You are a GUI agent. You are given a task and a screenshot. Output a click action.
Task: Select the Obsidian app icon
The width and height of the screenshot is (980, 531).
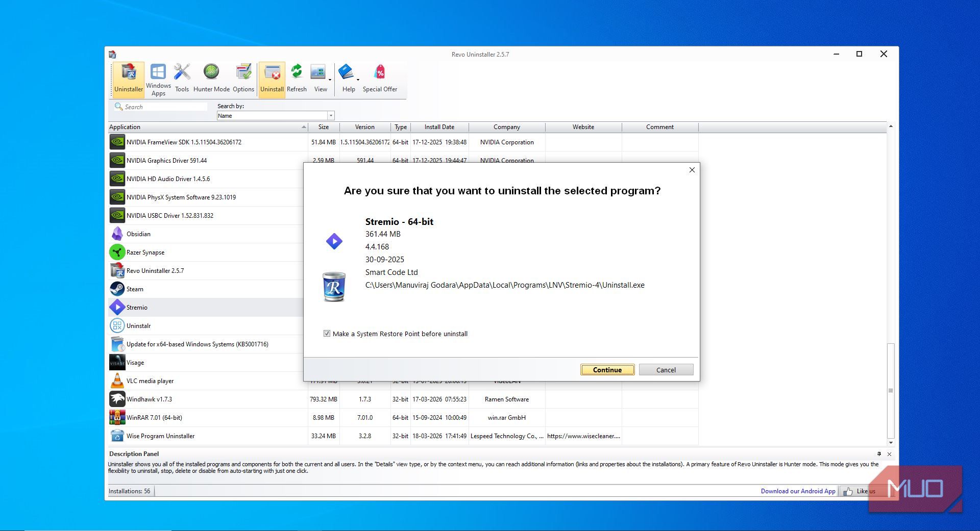tap(117, 234)
